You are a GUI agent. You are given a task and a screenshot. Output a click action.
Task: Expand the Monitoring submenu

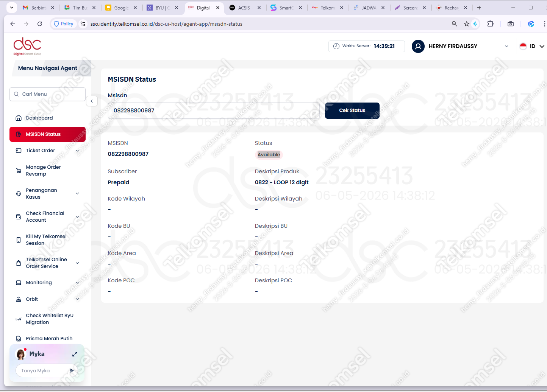(x=77, y=283)
